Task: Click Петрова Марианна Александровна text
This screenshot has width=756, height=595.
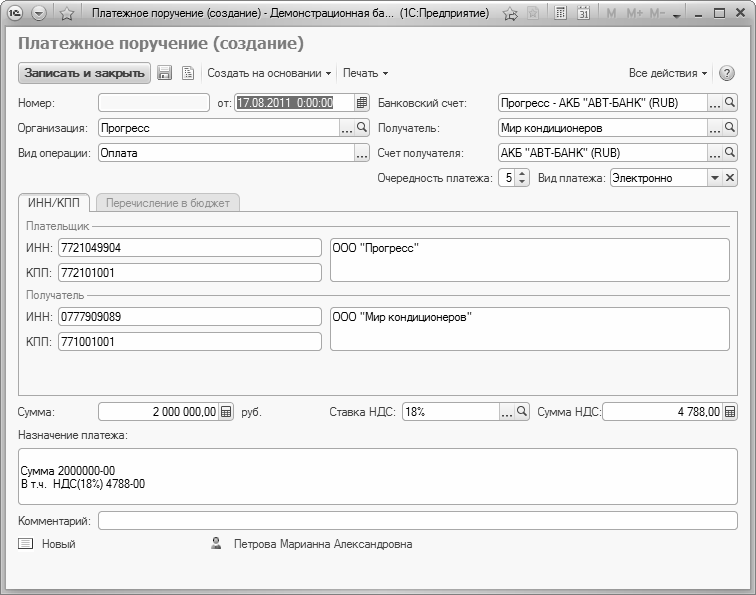Action: pos(323,544)
